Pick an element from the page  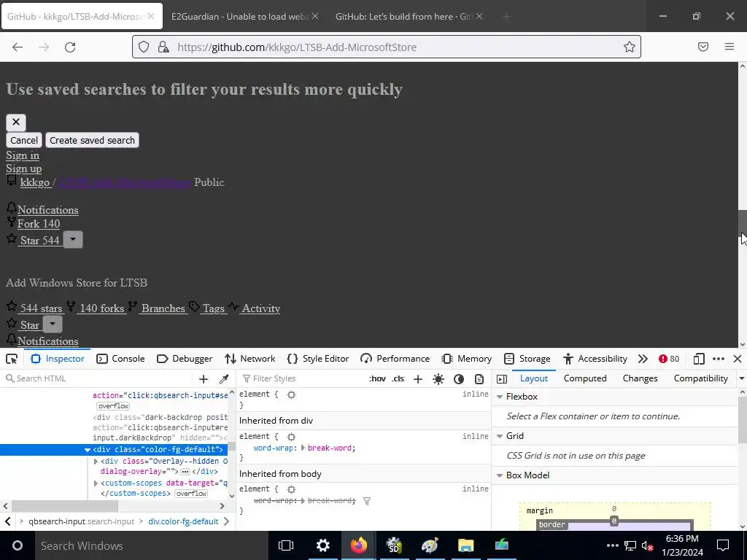(x=12, y=359)
